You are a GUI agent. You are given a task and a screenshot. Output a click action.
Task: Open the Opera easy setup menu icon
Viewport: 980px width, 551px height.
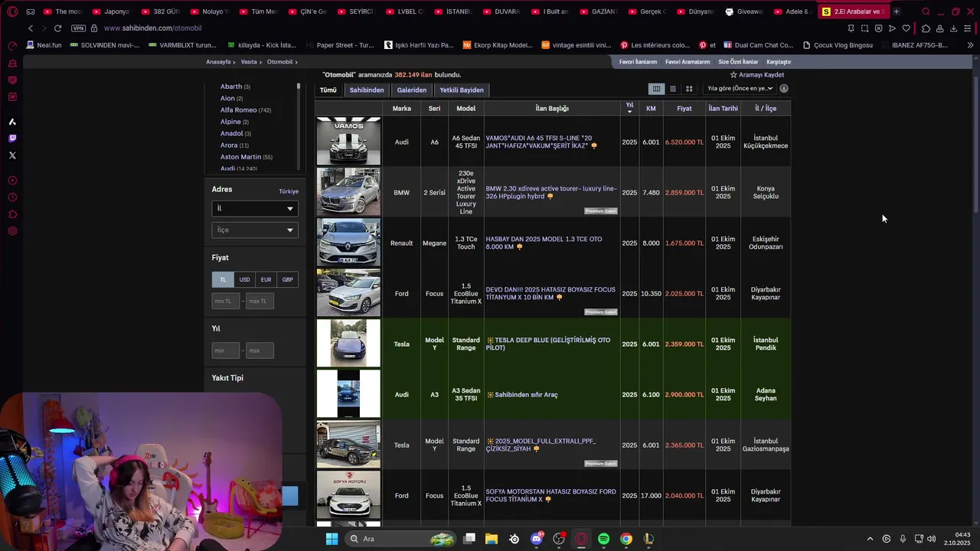(x=967, y=28)
